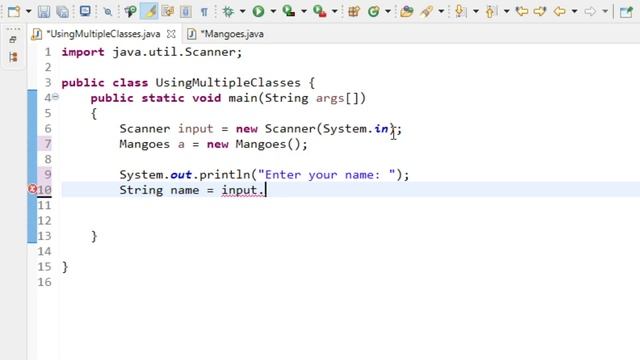Viewport: 640px width, 360px height.
Task: Click the class name 'UsingMultipleClasses' in code
Action: click(228, 83)
